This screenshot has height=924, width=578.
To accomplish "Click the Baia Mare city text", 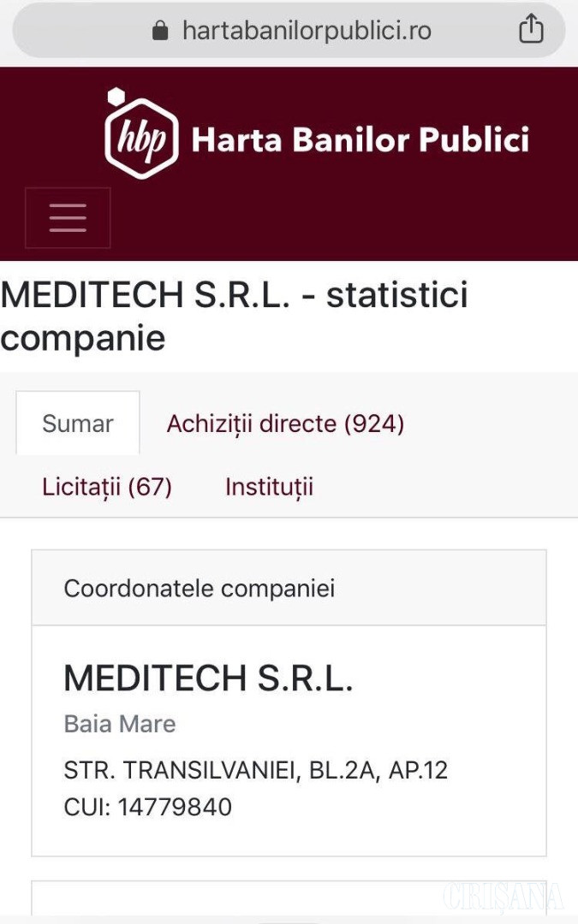I will click(120, 724).
